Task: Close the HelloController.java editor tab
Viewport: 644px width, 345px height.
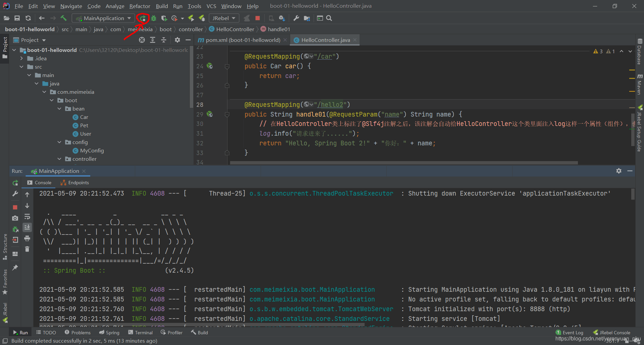Action: point(355,40)
